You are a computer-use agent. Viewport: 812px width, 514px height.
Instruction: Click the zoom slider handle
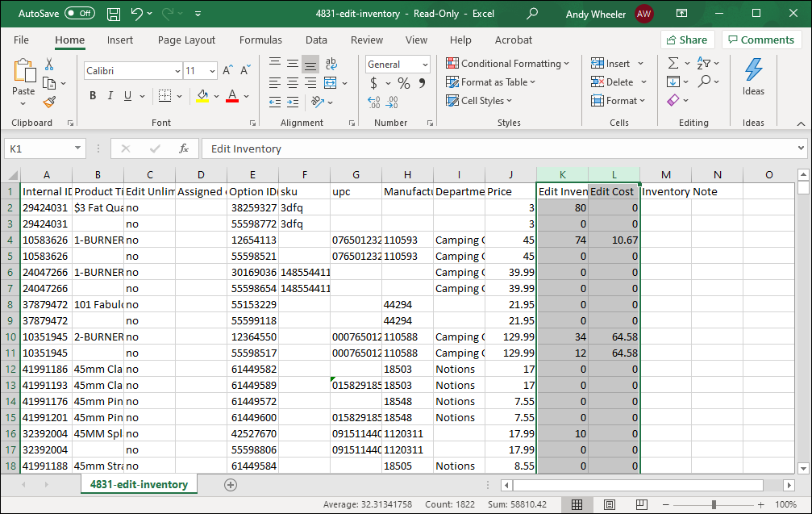[x=714, y=504]
